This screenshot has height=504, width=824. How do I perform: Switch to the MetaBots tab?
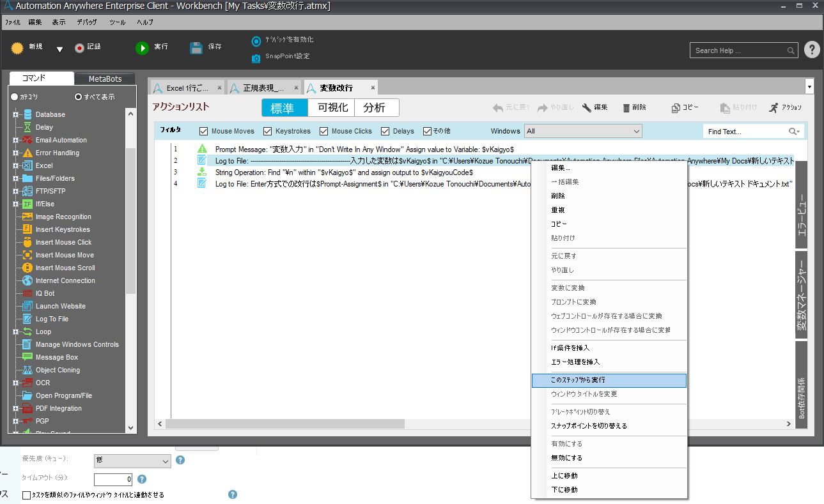coord(105,79)
